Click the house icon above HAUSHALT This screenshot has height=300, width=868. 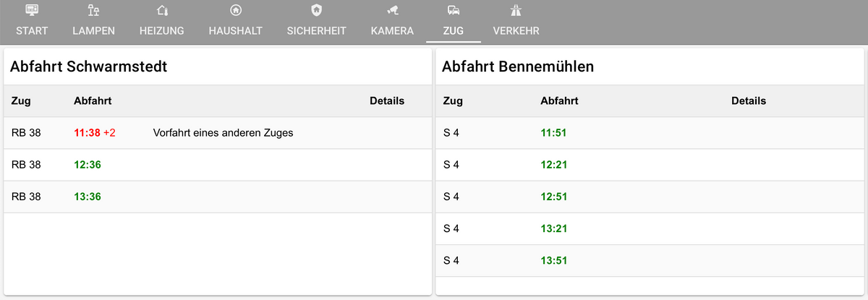[x=235, y=10]
